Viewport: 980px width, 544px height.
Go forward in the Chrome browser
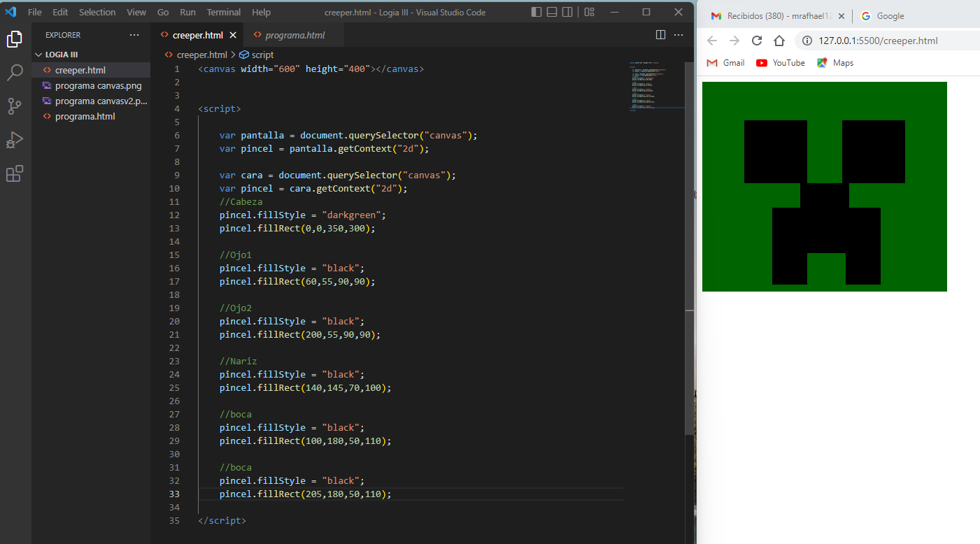click(x=734, y=41)
